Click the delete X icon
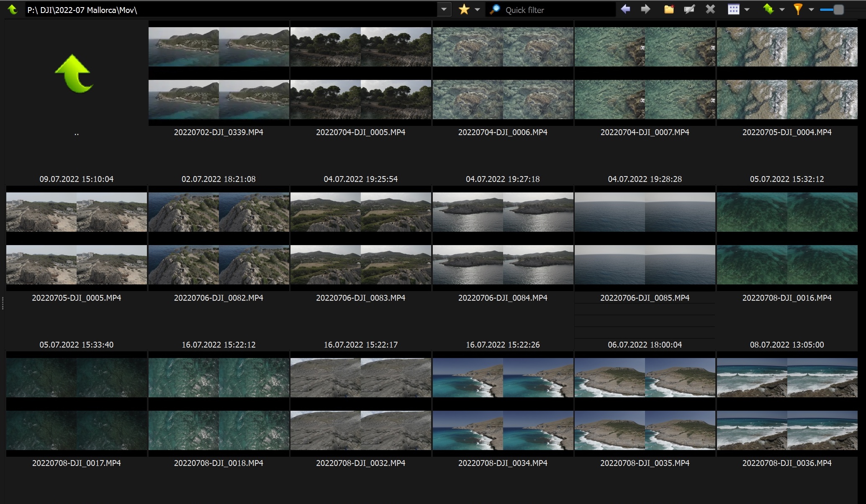 point(710,9)
